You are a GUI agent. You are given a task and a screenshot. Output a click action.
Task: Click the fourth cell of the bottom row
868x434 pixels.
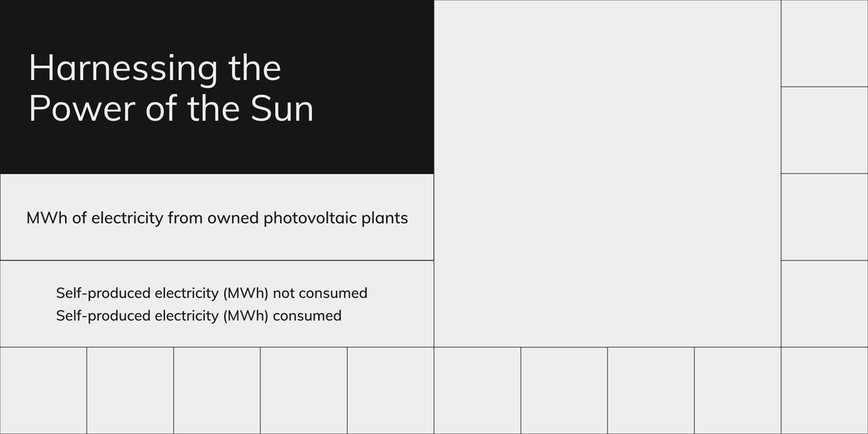coord(304,391)
